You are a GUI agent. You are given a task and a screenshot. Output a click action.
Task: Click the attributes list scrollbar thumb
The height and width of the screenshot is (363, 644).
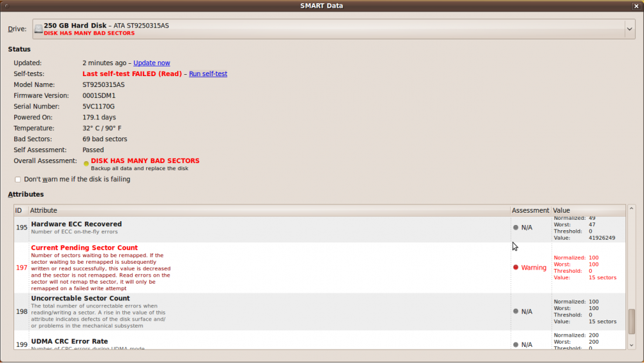631,322
